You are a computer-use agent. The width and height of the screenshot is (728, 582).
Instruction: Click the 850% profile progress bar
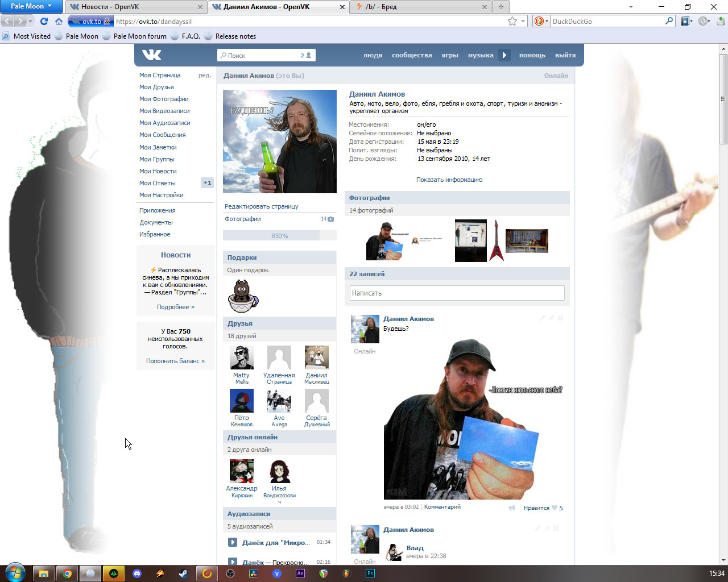pyautogui.click(x=280, y=236)
